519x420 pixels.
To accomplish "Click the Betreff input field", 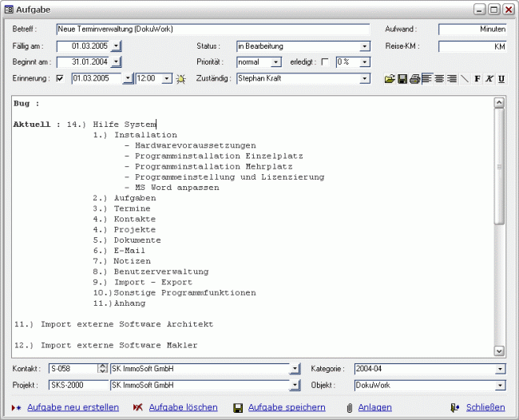I will tap(212, 29).
